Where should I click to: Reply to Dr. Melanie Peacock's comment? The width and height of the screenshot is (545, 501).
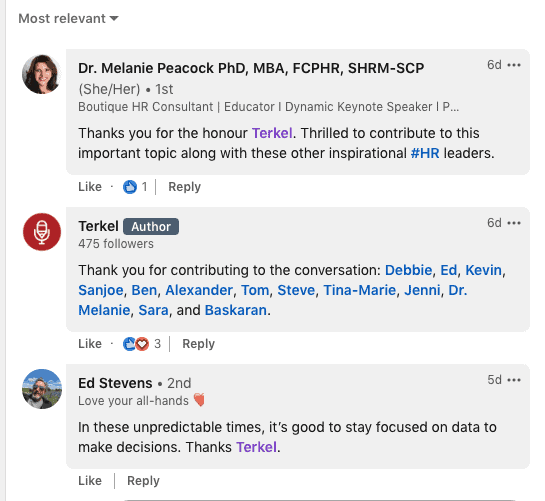[x=185, y=187]
